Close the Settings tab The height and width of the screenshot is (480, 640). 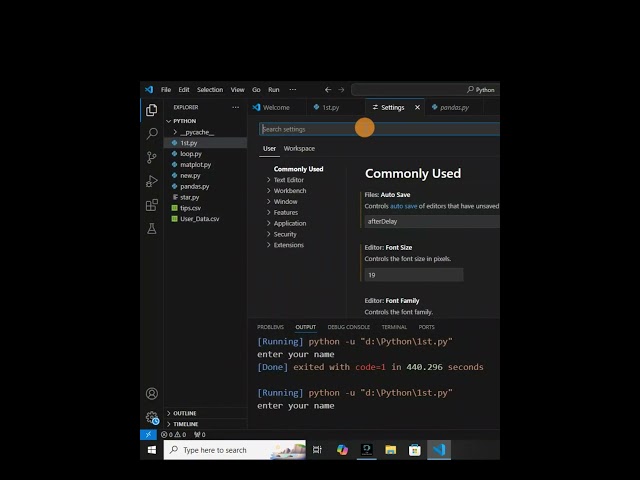coord(417,107)
